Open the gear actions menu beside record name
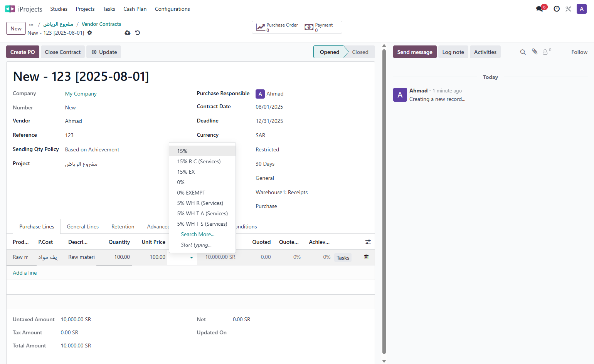This screenshot has height=364, width=594. pyautogui.click(x=90, y=33)
